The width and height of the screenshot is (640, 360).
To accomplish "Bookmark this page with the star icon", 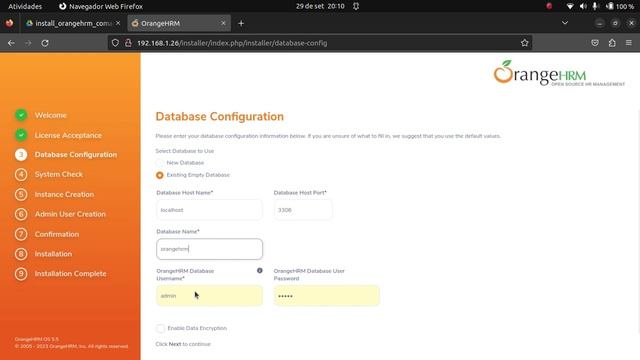I will pos(524,43).
